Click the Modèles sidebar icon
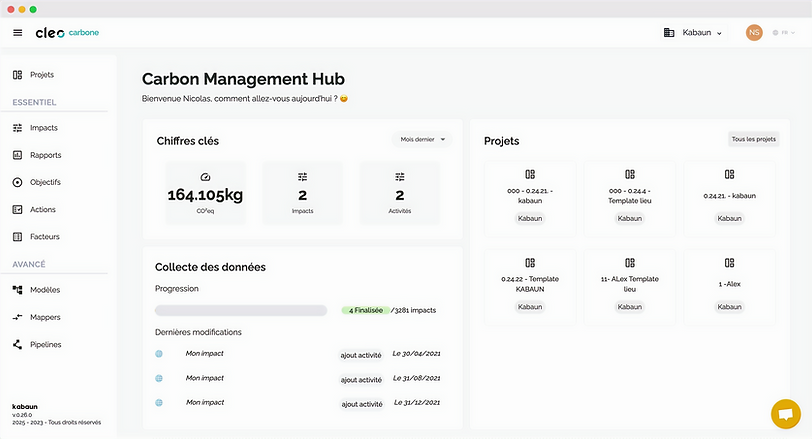This screenshot has height=439, width=812. 18,290
